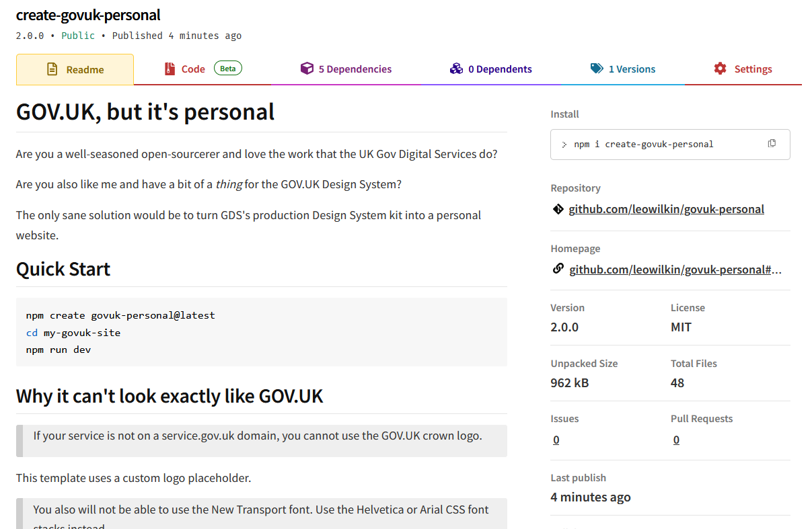
Task: Click "This template uses a custom logo placeholder."
Action: [133, 479]
